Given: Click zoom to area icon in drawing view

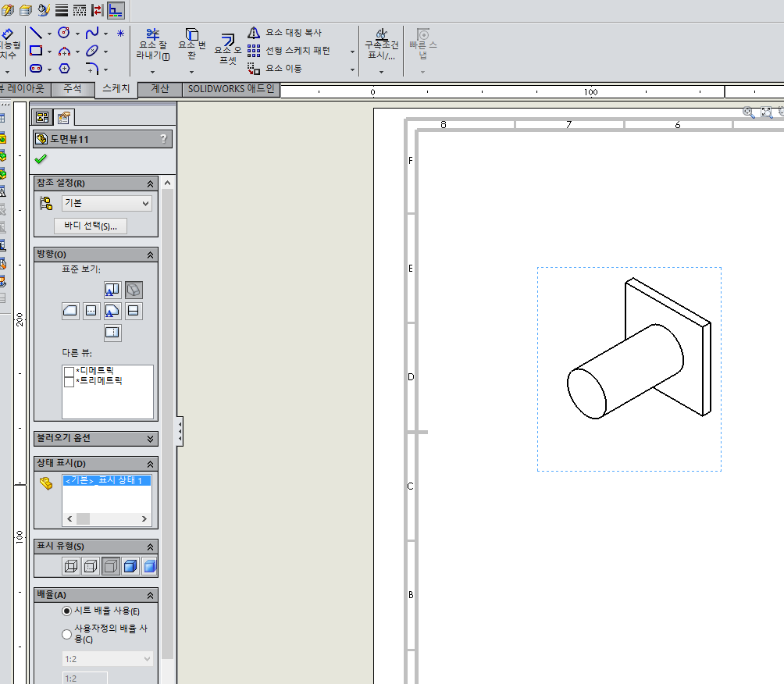Looking at the screenshot, I should pyautogui.click(x=749, y=112).
